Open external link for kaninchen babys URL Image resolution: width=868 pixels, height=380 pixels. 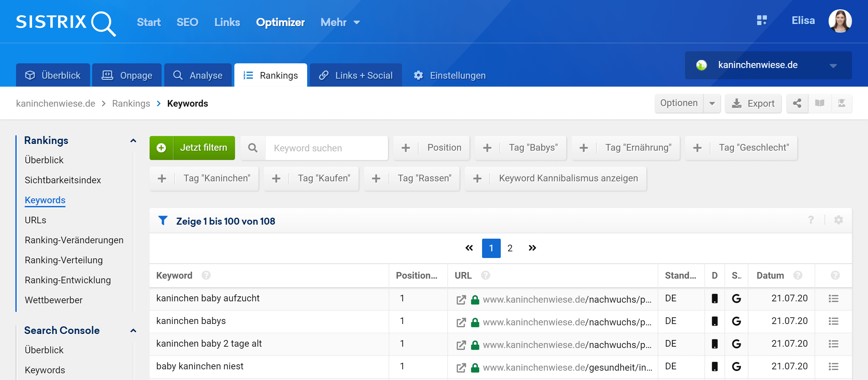[461, 322]
